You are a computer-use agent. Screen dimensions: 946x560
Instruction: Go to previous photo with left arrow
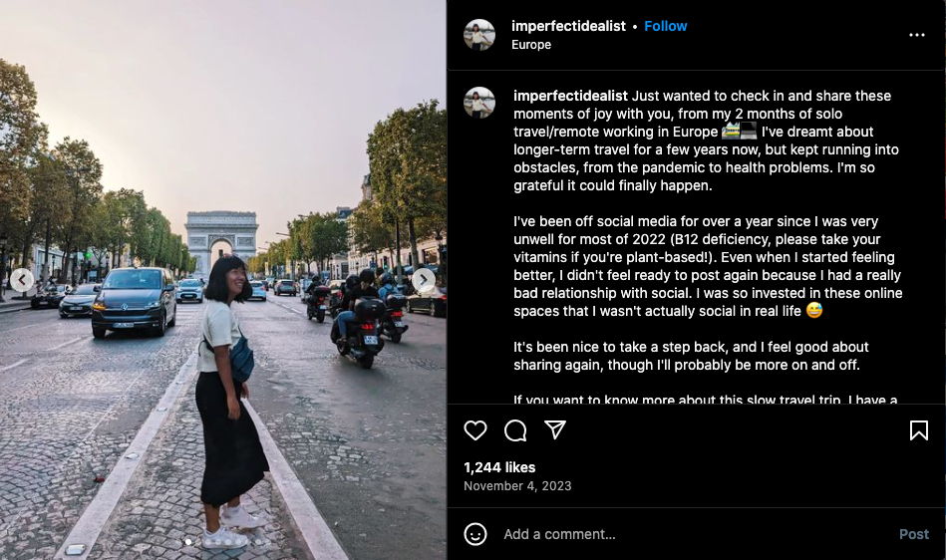click(x=22, y=280)
